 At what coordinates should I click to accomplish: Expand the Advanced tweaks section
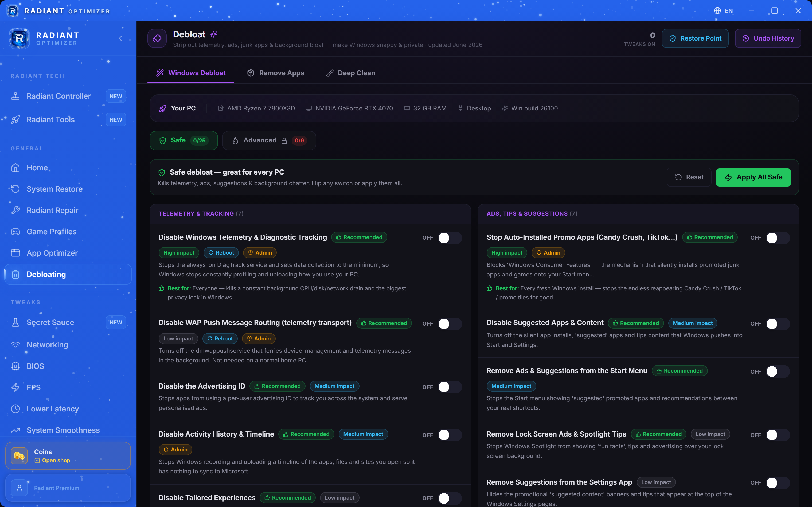269,141
